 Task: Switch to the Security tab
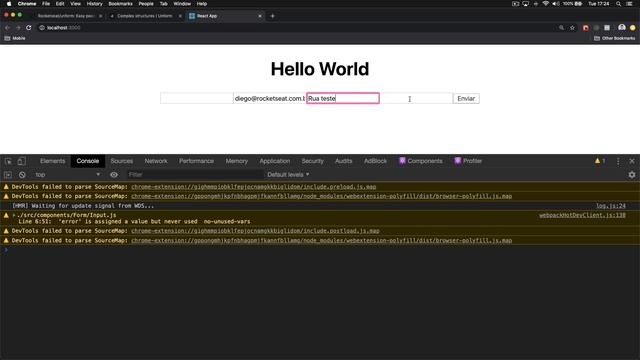point(313,161)
